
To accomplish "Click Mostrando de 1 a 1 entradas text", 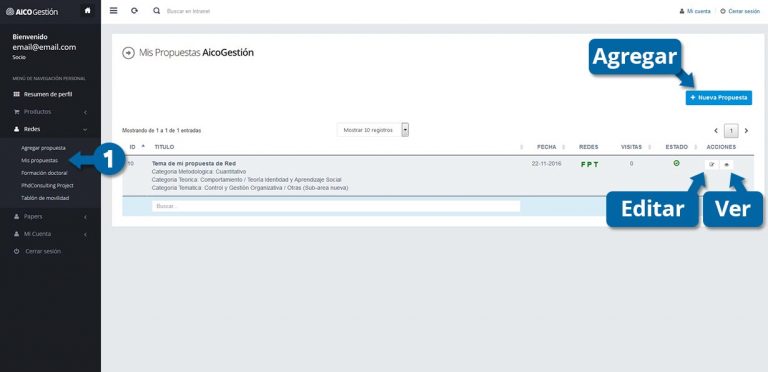I will [162, 131].
